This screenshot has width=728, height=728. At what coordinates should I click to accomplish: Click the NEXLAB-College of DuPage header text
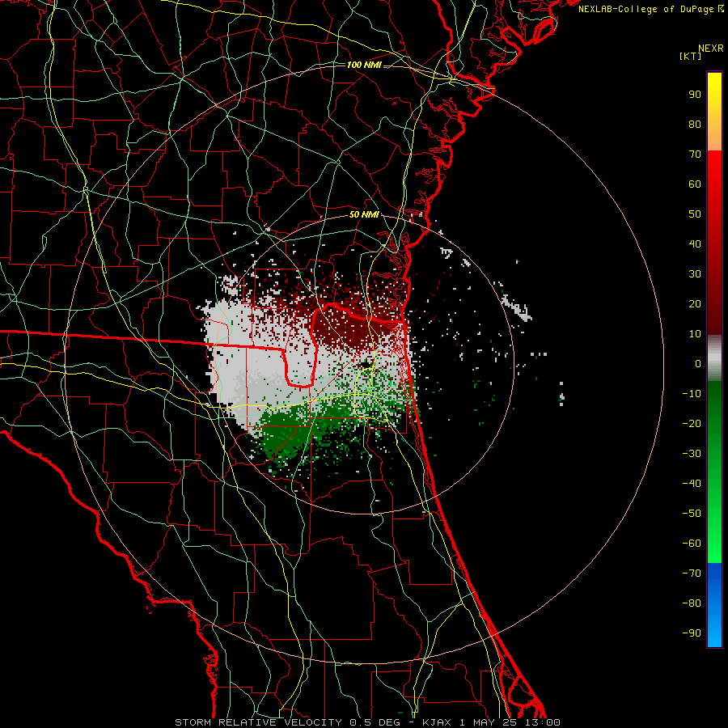pos(650,9)
